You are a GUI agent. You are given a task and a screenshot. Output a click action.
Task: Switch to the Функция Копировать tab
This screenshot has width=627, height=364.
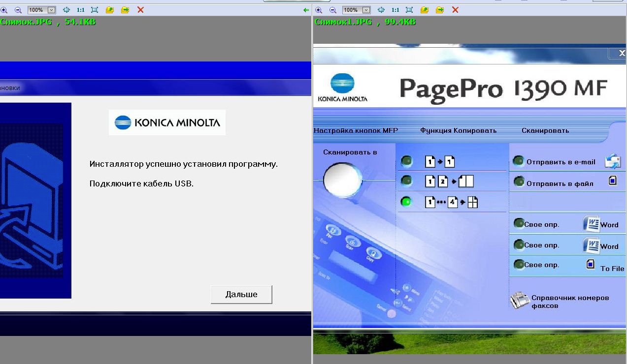pos(458,131)
